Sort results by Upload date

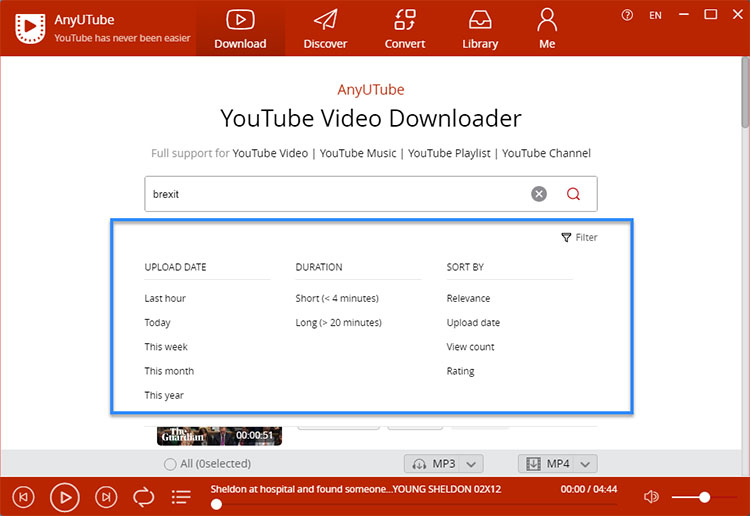(473, 323)
